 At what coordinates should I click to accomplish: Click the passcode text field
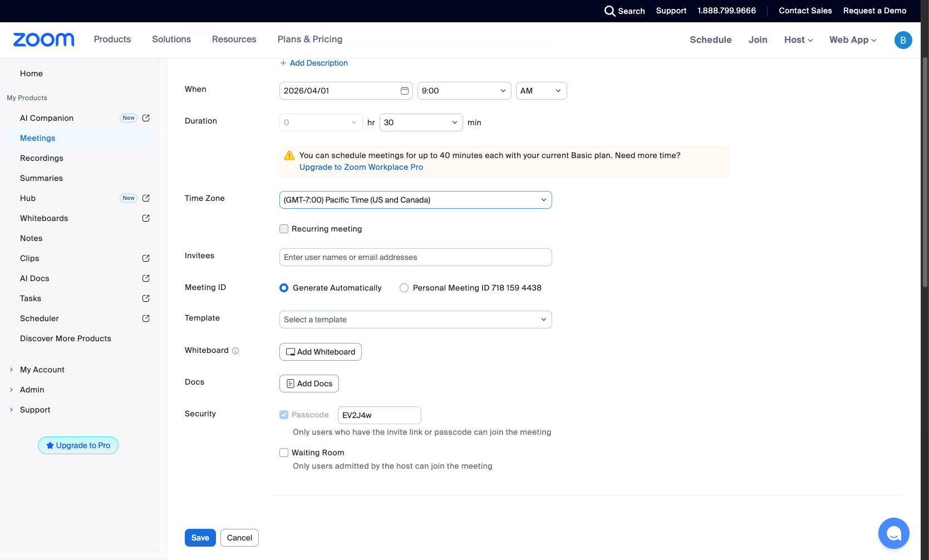tap(380, 415)
